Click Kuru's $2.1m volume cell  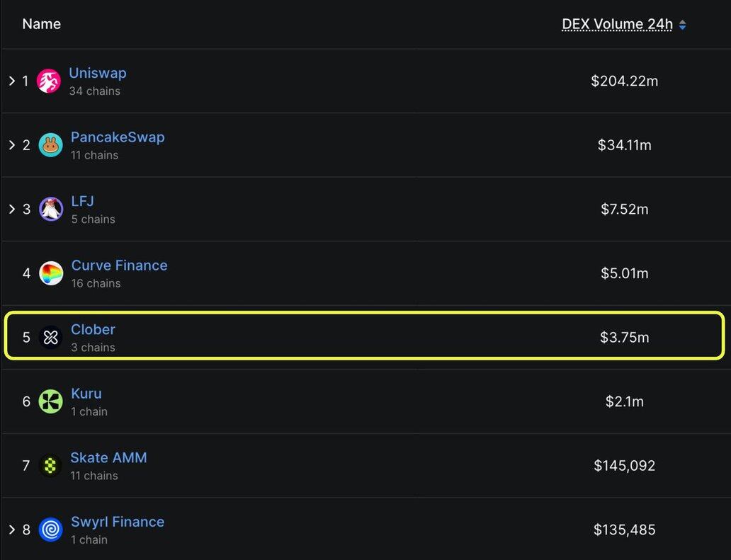(624, 402)
